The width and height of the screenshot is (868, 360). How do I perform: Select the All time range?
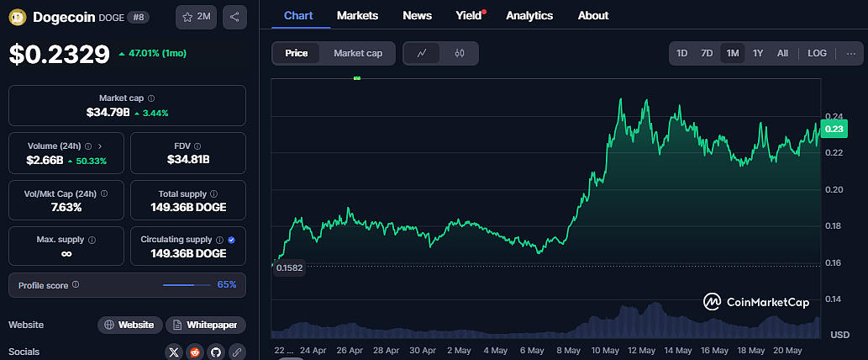pyautogui.click(x=782, y=53)
